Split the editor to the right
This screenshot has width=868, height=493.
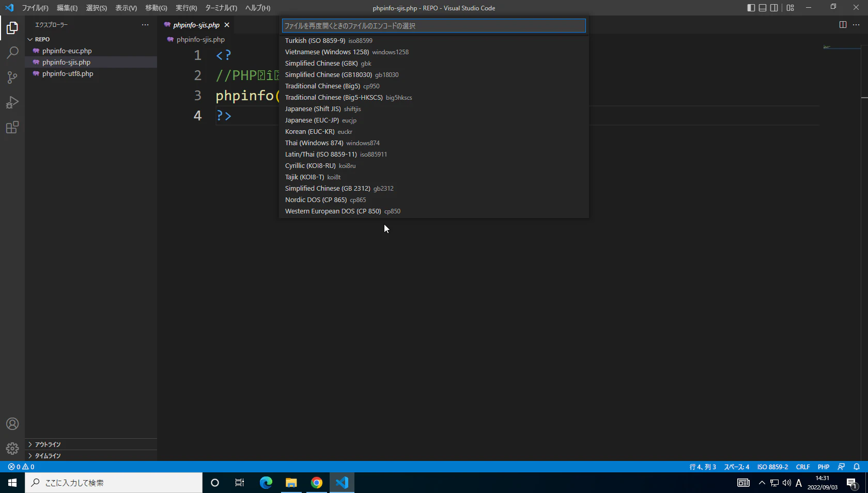pyautogui.click(x=843, y=25)
